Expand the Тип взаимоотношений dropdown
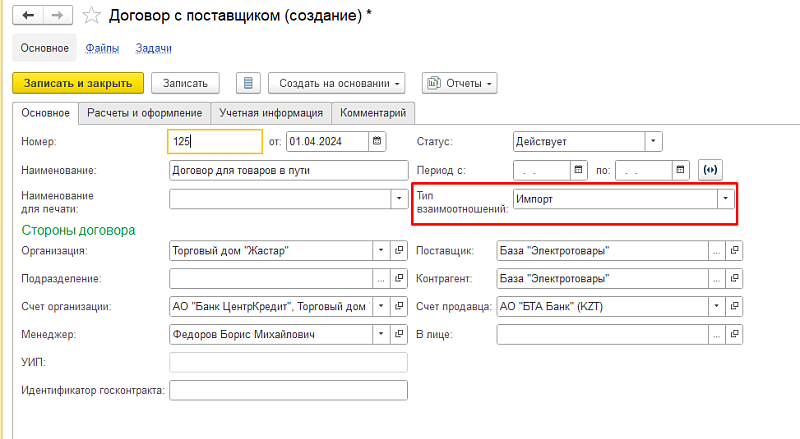This screenshot has height=439, width=800. pyautogui.click(x=724, y=199)
